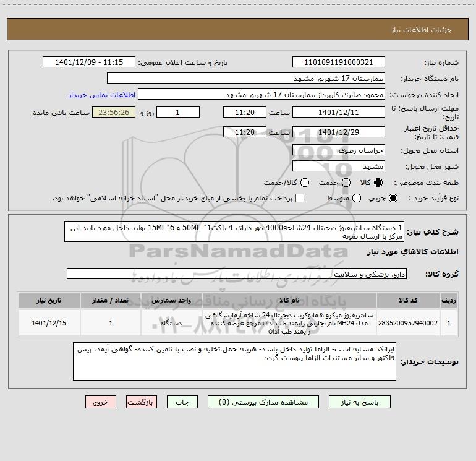This screenshot has height=461, width=476.
Task: Click the response deadline time 11:20 field
Action: (245, 112)
